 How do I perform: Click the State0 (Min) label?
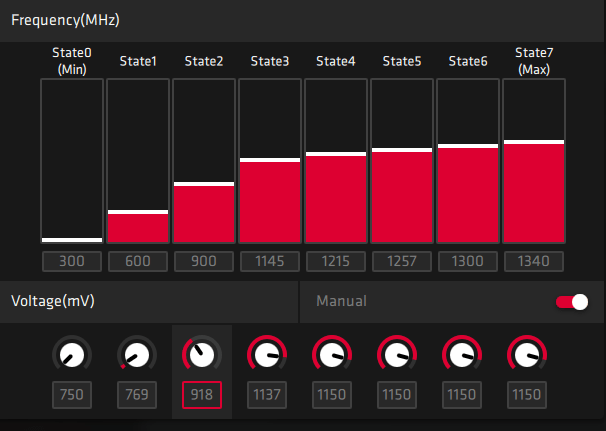[x=72, y=61]
